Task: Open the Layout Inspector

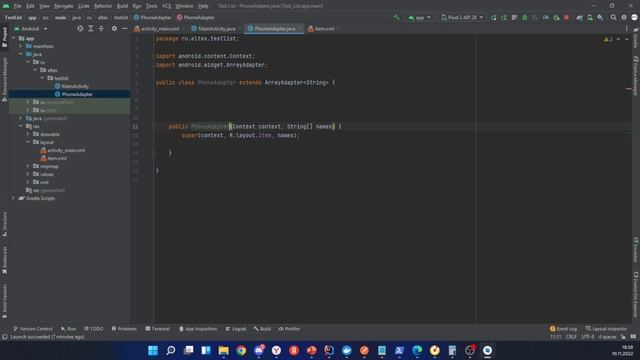Action: coord(606,329)
